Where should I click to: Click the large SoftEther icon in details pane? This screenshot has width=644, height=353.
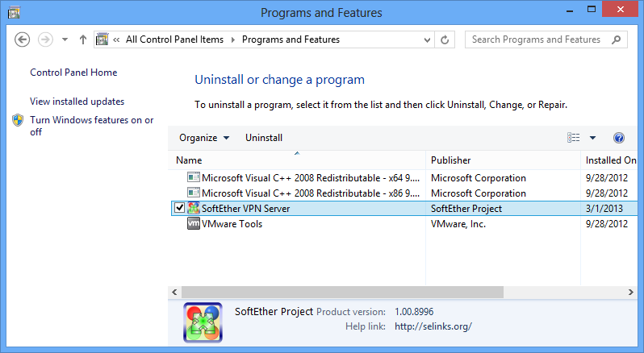click(203, 322)
